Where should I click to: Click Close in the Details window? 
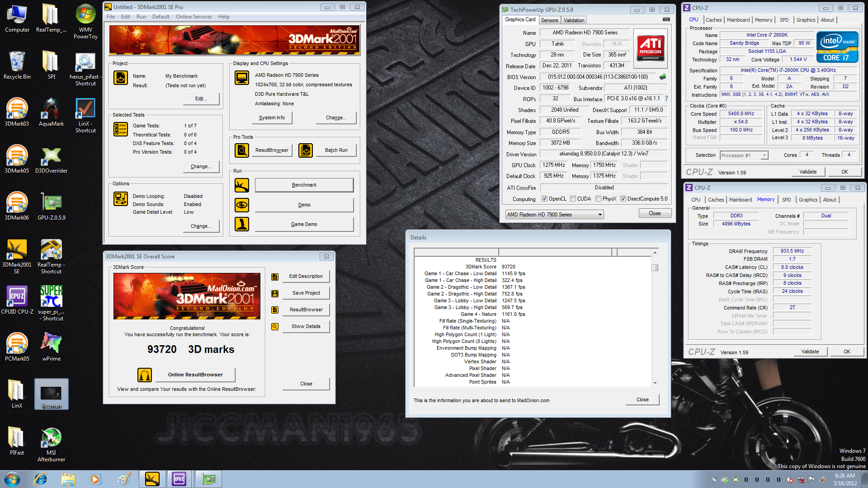pyautogui.click(x=642, y=399)
